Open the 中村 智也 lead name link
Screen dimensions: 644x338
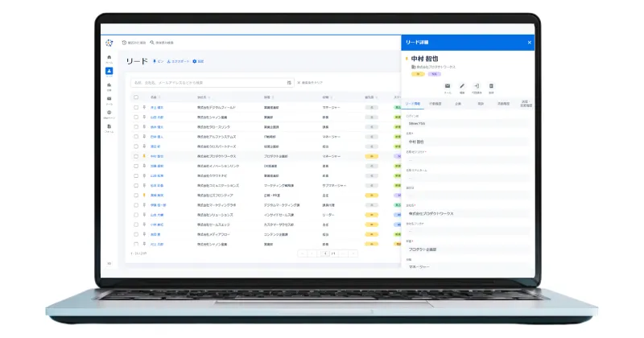157,156
